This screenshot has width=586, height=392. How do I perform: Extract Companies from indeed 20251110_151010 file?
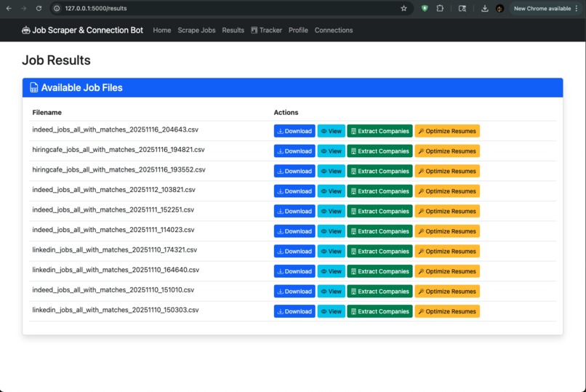(x=380, y=292)
